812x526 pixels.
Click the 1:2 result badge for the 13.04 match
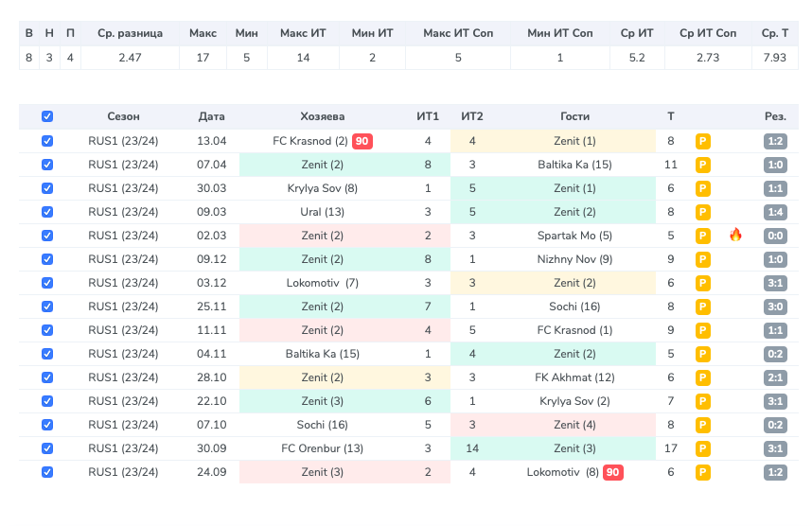(x=775, y=141)
